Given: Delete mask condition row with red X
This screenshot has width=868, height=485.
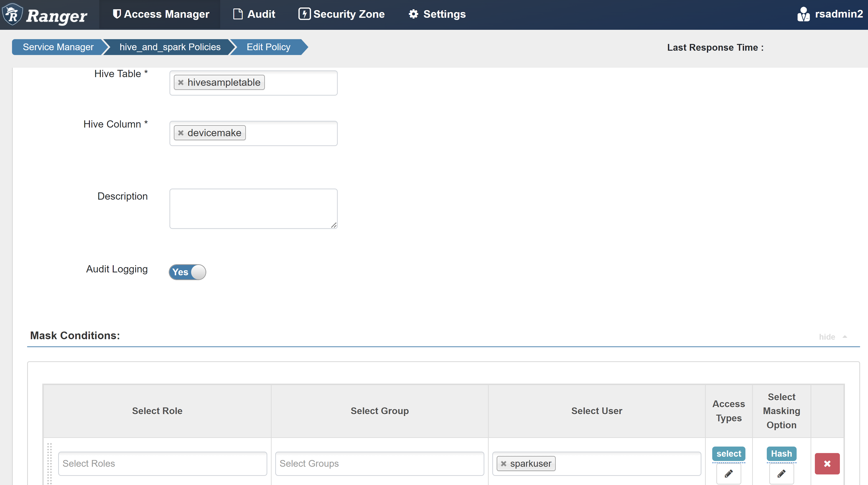Looking at the screenshot, I should 827,464.
